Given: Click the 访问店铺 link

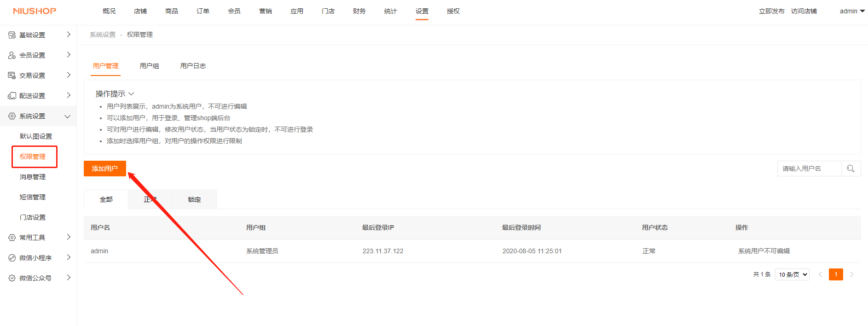Looking at the screenshot, I should pos(804,11).
